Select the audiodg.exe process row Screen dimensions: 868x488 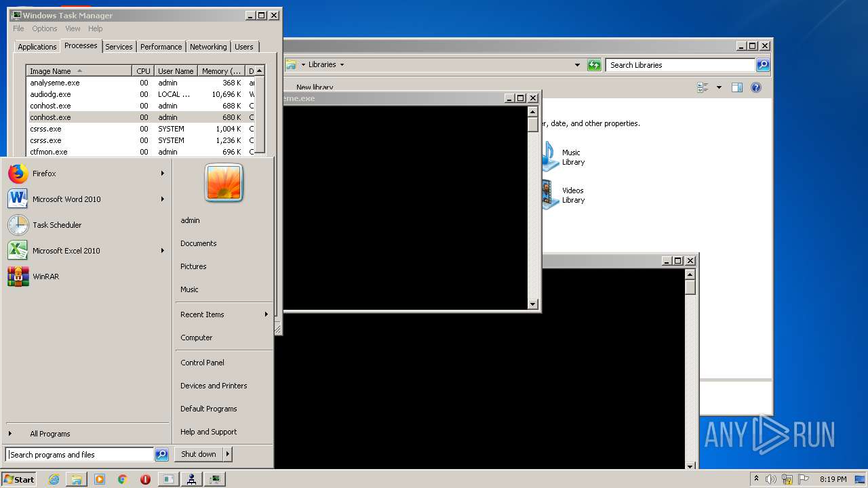(141, 94)
